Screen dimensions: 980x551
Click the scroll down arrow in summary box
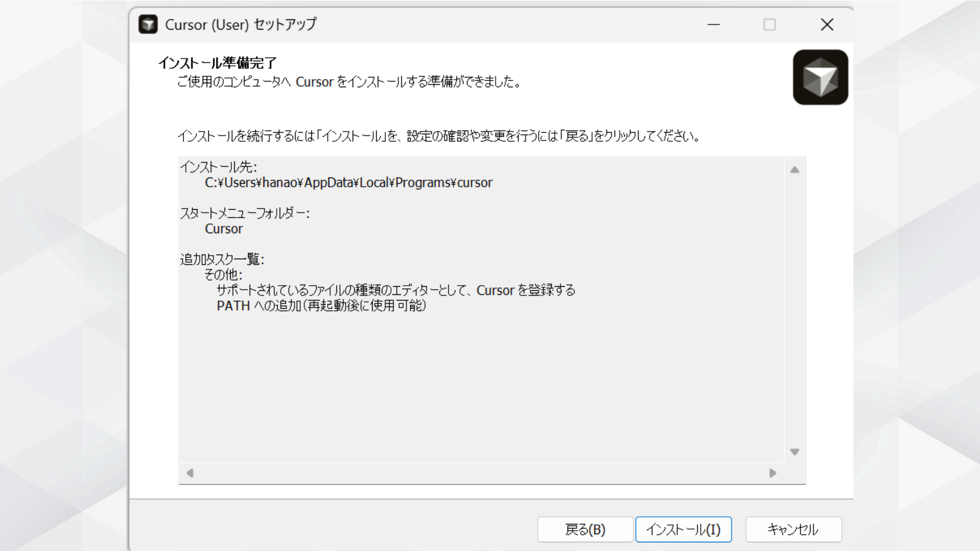(x=795, y=452)
